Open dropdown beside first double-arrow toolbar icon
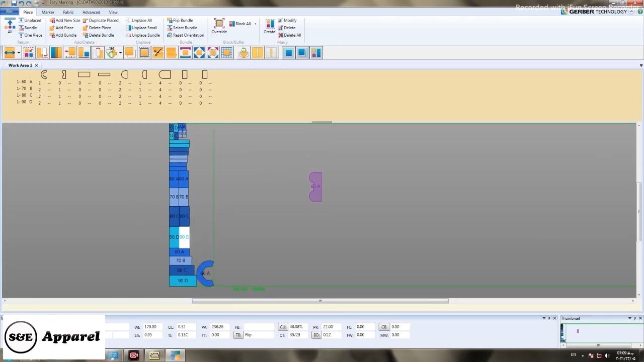This screenshot has width=644, height=362. click(x=19, y=53)
